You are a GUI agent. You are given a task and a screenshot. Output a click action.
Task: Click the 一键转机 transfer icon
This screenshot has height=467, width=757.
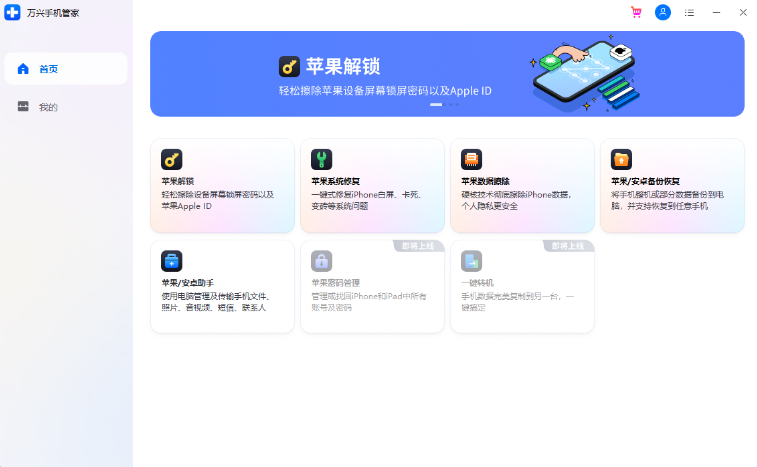coord(471,261)
